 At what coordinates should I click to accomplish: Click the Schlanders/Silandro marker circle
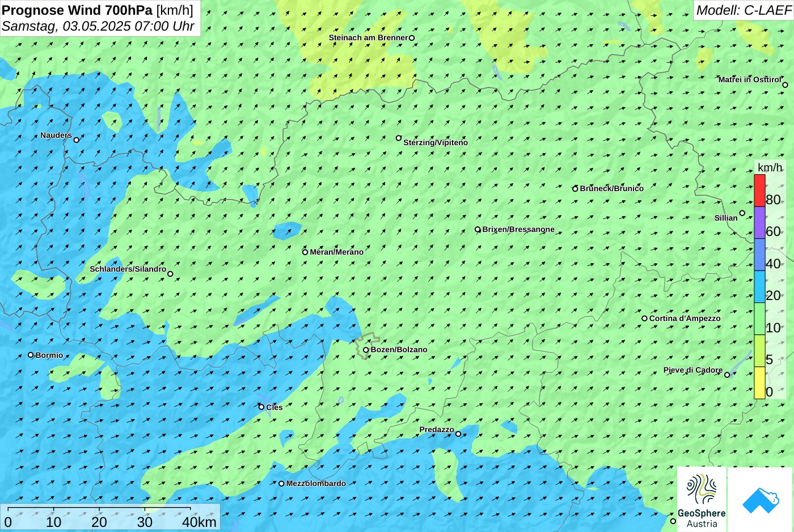[x=170, y=274]
